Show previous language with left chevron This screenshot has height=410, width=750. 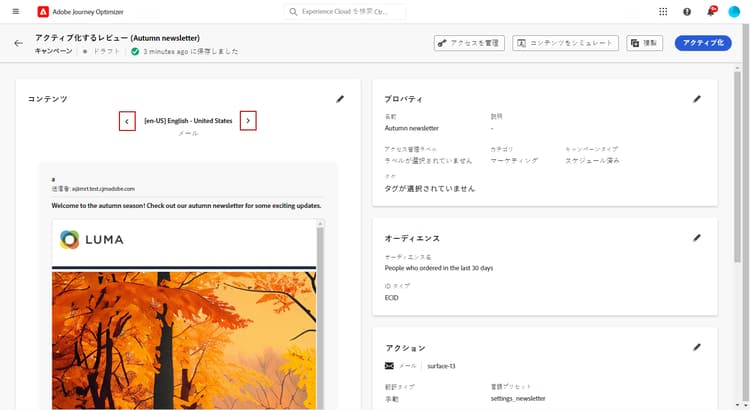pos(127,121)
